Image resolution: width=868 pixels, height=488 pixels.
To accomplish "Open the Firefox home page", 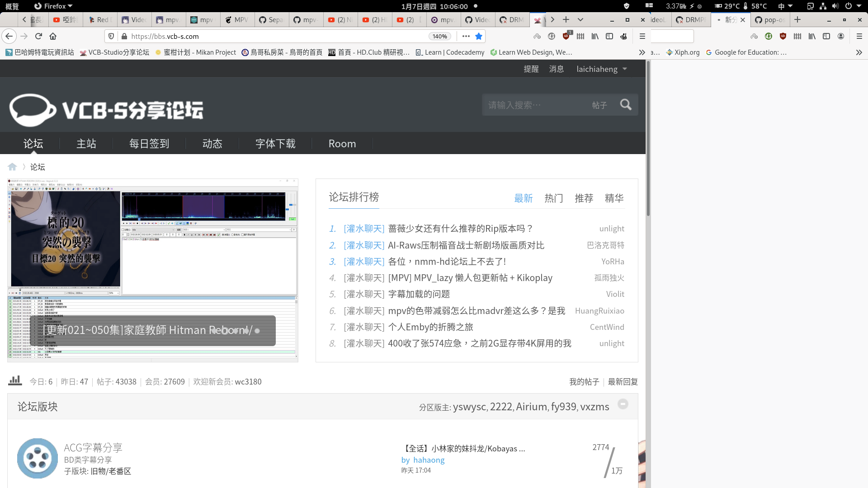I will (x=53, y=36).
